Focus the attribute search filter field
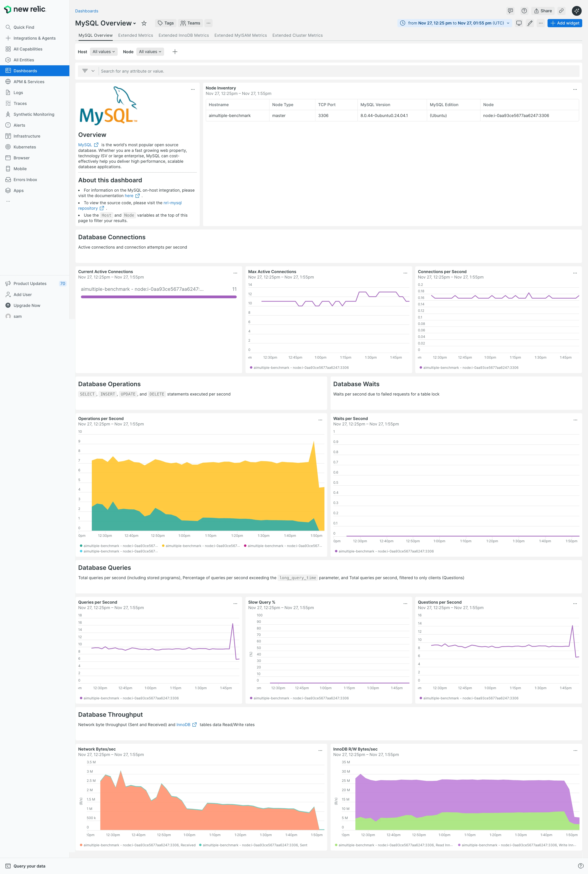Image resolution: width=588 pixels, height=874 pixels. tap(339, 71)
